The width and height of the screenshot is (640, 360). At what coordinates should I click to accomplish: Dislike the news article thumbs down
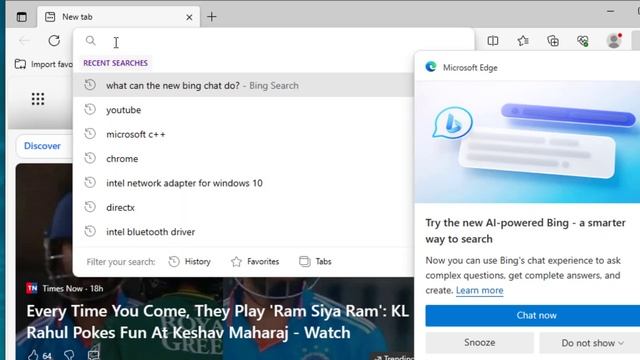(x=69, y=355)
